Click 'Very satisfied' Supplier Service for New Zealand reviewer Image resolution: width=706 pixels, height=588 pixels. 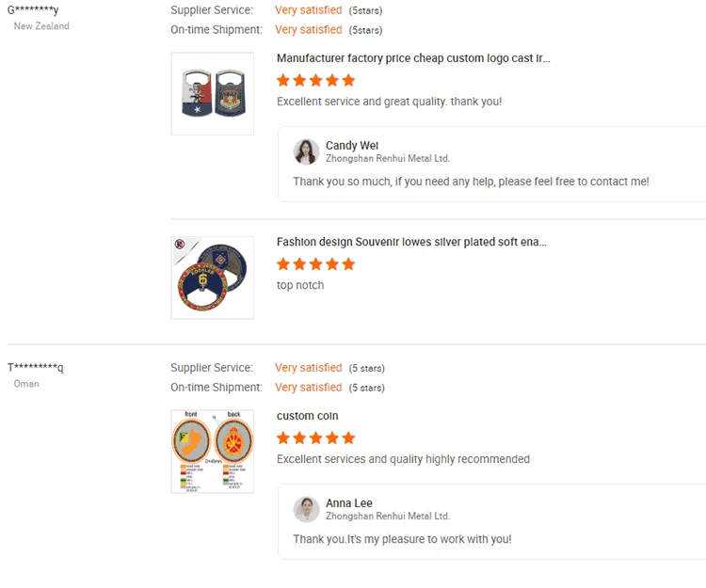point(308,10)
